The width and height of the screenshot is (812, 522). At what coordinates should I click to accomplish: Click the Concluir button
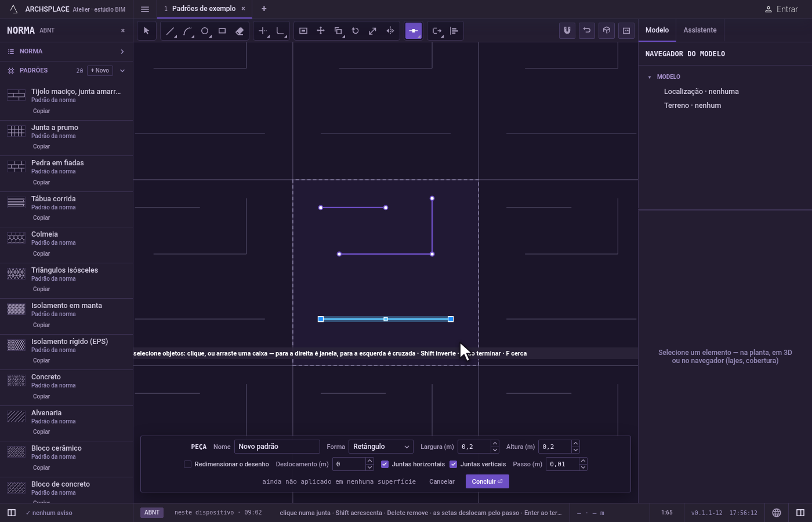click(x=487, y=481)
